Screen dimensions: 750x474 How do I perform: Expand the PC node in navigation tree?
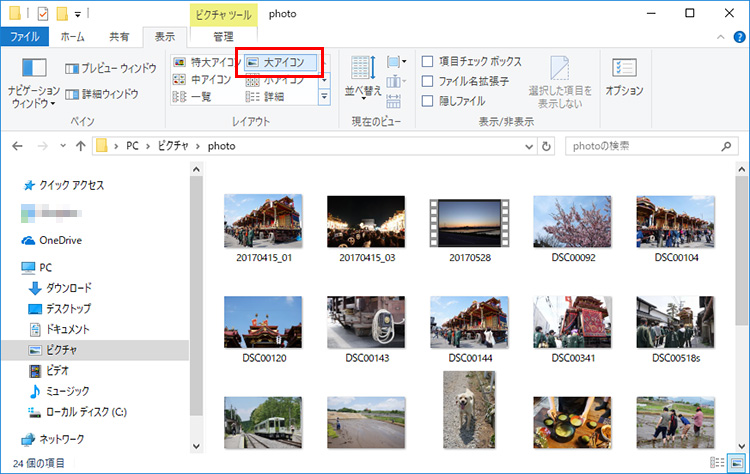coord(12,268)
